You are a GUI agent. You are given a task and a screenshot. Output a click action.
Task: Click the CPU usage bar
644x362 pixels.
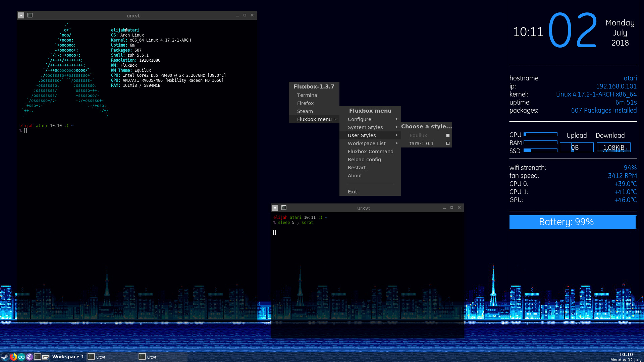[540, 134]
